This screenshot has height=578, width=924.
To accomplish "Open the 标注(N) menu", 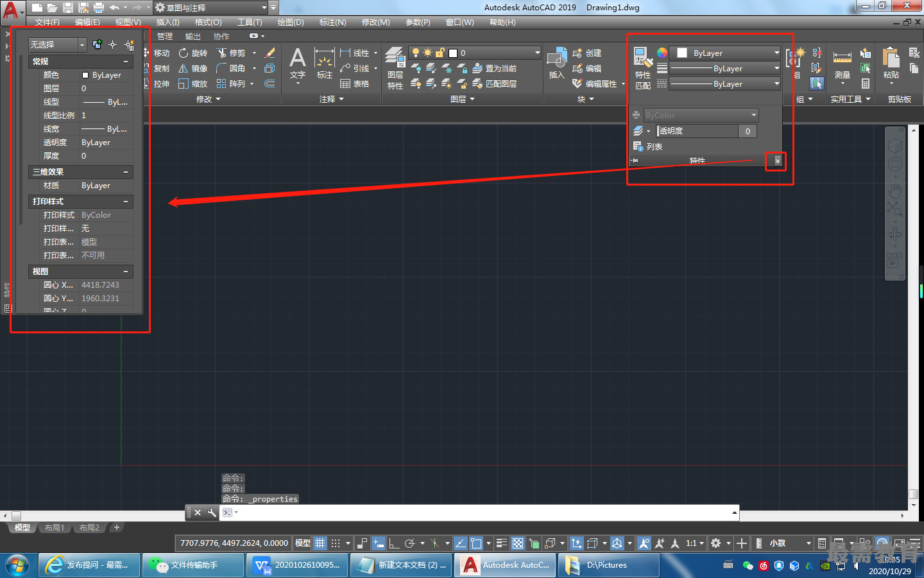I will pos(333,22).
